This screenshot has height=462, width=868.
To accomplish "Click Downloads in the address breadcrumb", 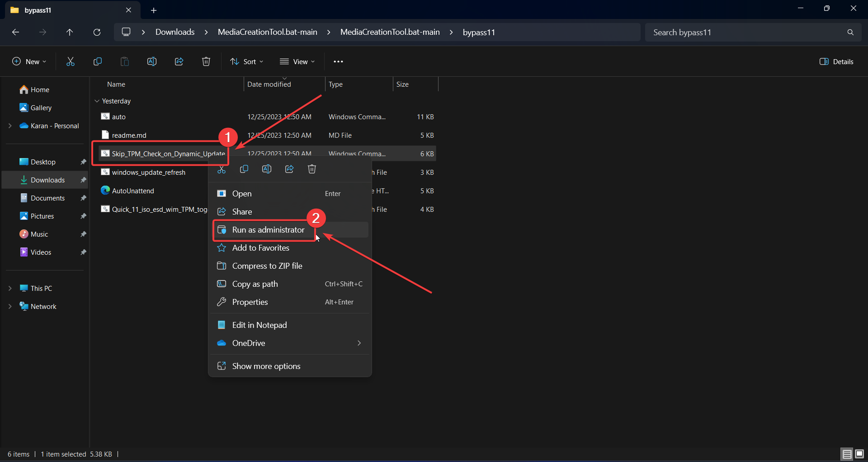I will pyautogui.click(x=175, y=32).
